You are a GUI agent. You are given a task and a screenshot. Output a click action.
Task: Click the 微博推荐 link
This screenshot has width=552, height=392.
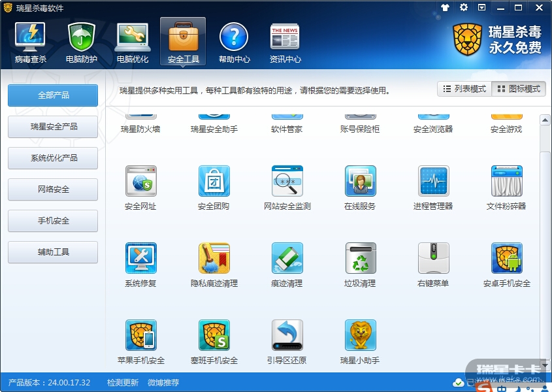[x=163, y=382]
